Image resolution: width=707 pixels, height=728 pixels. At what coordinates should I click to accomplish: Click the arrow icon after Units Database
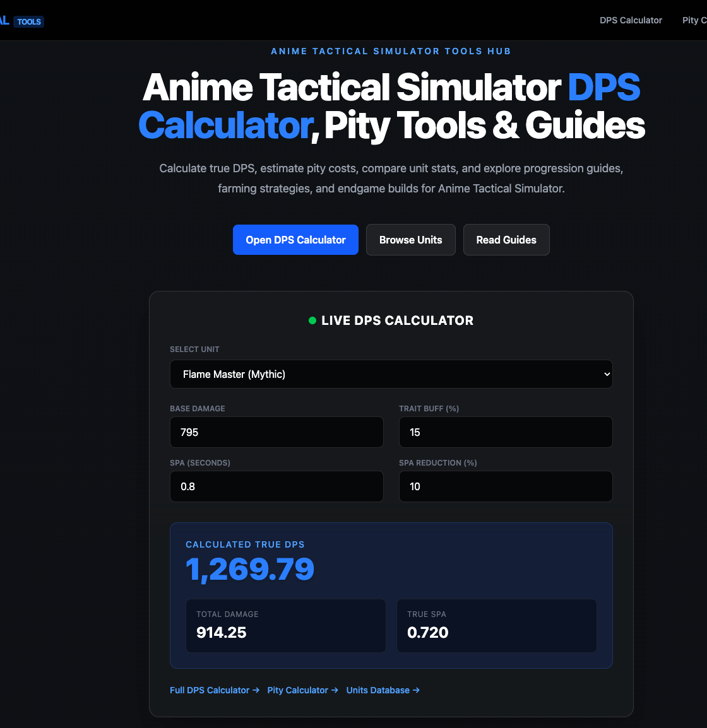(415, 690)
